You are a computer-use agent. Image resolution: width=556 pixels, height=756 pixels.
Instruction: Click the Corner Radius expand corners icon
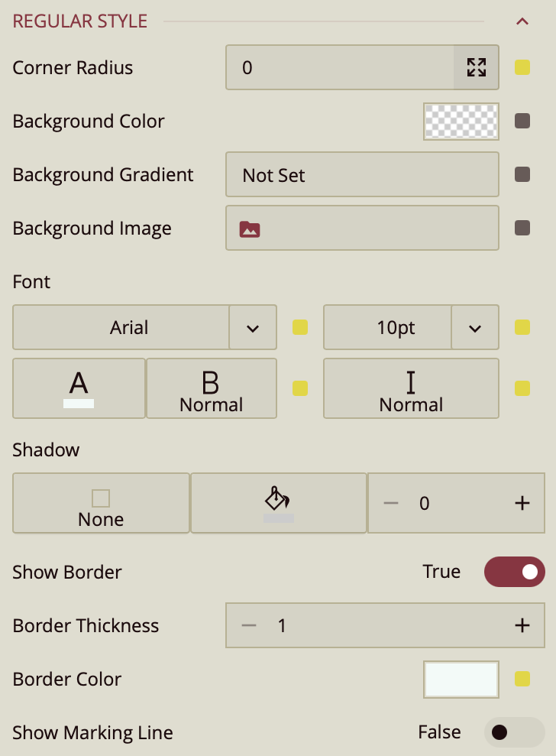click(x=476, y=67)
